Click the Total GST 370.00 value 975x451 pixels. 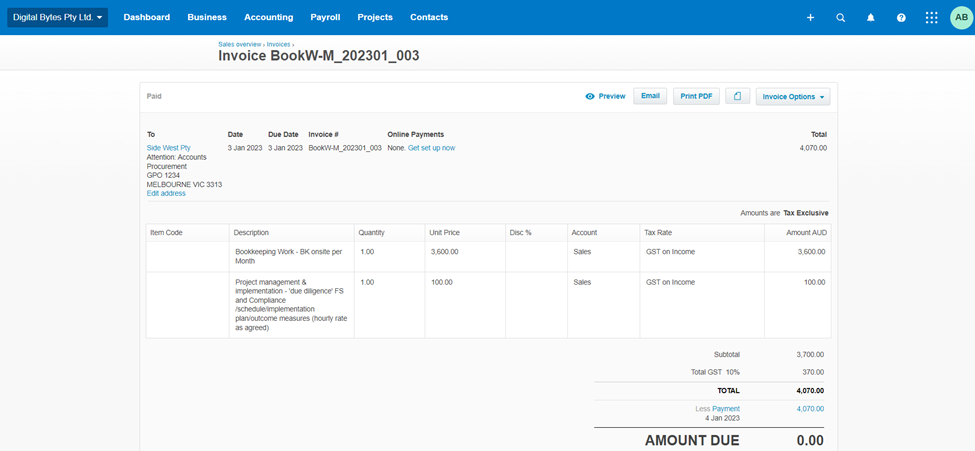click(815, 372)
